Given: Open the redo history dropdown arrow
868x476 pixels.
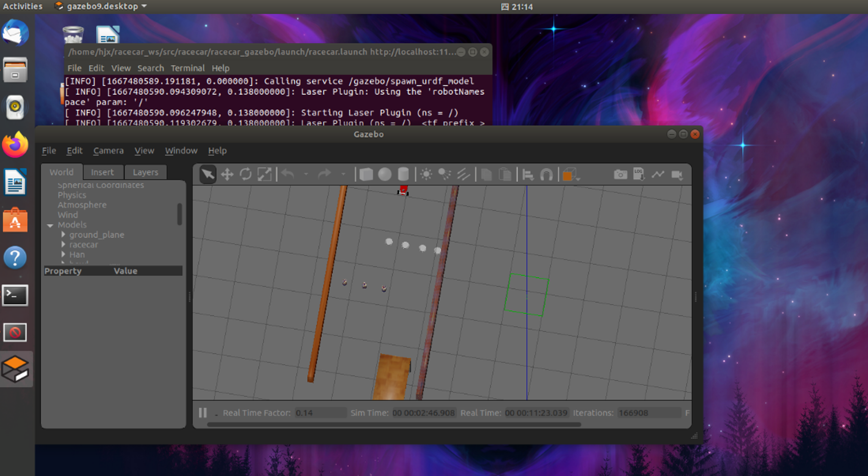Looking at the screenshot, I should 343,174.
